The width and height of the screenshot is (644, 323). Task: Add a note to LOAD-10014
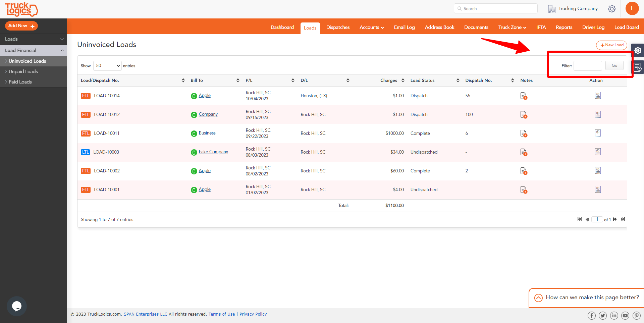[524, 96]
